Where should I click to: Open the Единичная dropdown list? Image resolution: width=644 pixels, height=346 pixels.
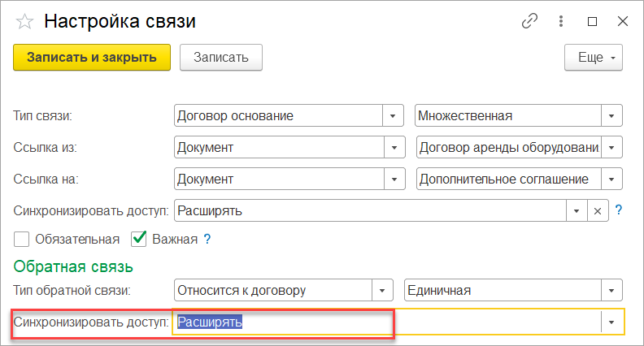(x=611, y=290)
